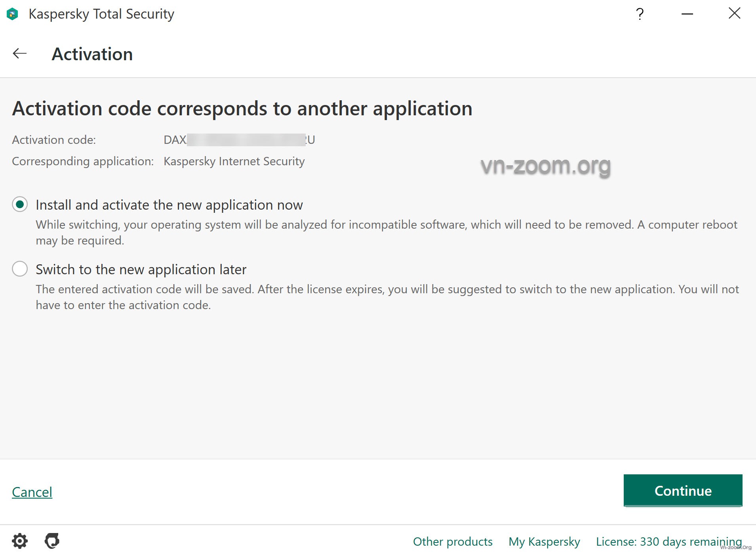Click the Corresponding application label
This screenshot has width=756, height=554.
click(x=83, y=161)
